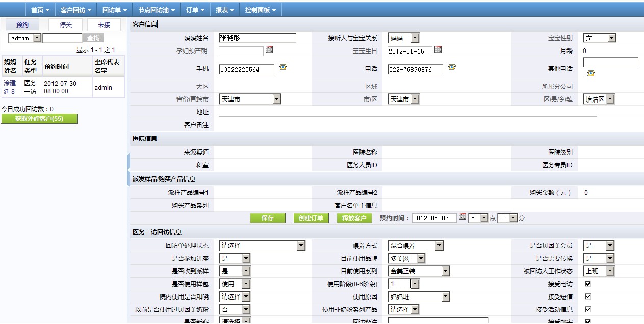Toggle the 接受短信 checkbox
644x324 pixels.
click(x=587, y=296)
